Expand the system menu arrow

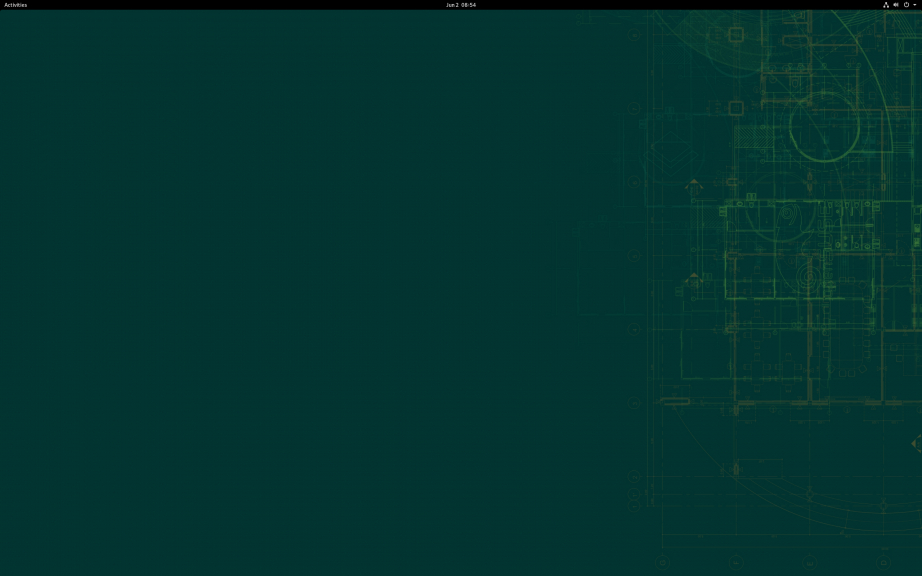[x=914, y=5]
